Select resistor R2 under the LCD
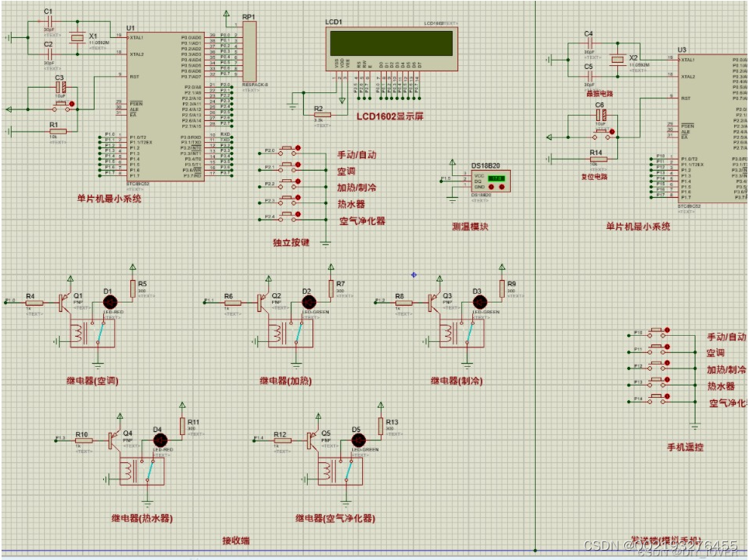This screenshot has height=560, width=749. point(322,115)
